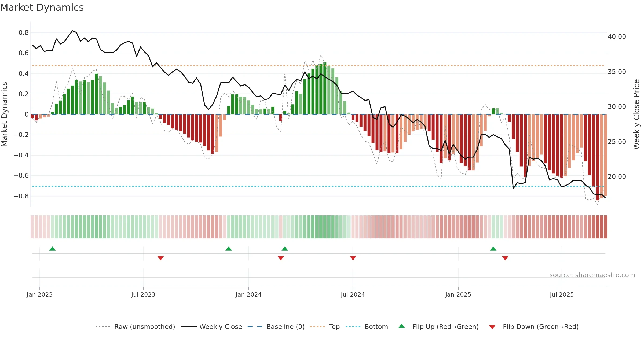Image resolution: width=644 pixels, height=362 pixels.
Task: Click the flip-down marker between Jan and Jul 2025
Action: pos(505,258)
